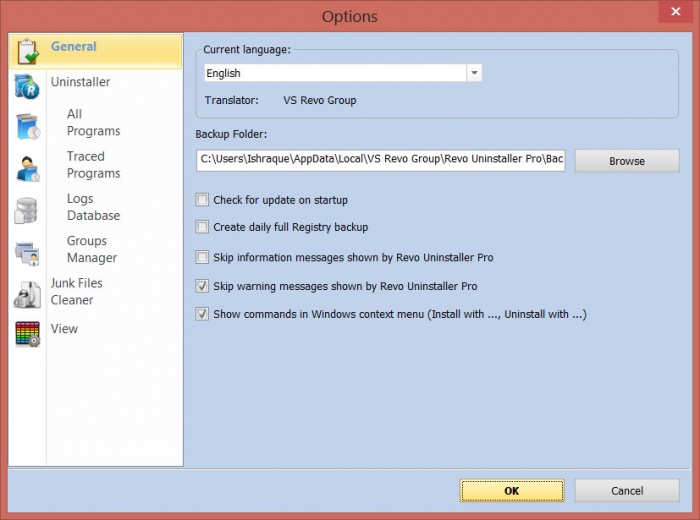This screenshot has height=520, width=700.
Task: Click the Browse button
Action: [x=627, y=161]
